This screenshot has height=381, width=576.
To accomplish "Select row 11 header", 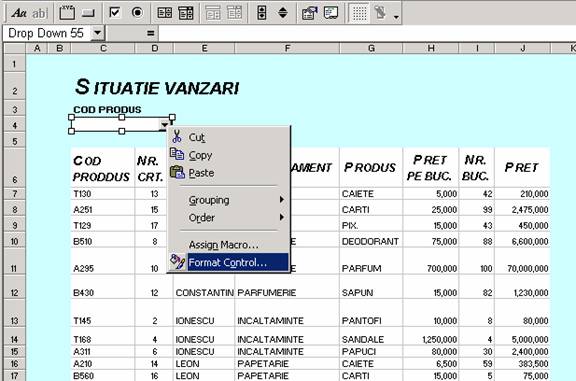I will [x=14, y=261].
